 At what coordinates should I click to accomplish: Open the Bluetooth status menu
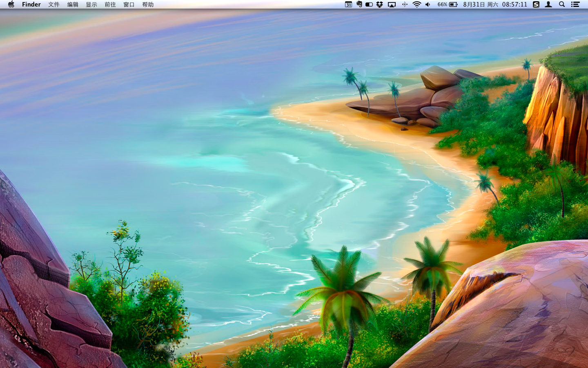[x=405, y=4]
